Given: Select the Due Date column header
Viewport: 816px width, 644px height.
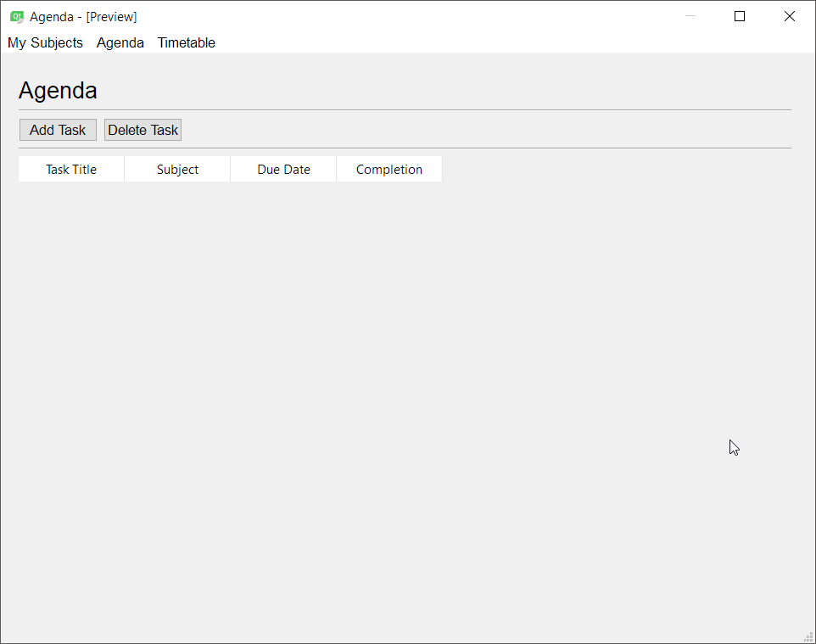Looking at the screenshot, I should click(283, 169).
